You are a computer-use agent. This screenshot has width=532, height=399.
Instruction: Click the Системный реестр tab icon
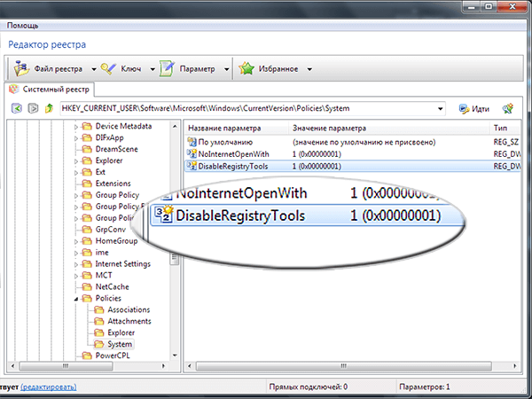[14, 90]
